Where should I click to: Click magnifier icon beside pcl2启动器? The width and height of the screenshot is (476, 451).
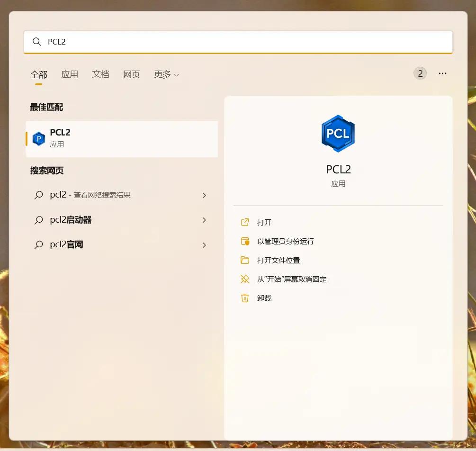(38, 220)
